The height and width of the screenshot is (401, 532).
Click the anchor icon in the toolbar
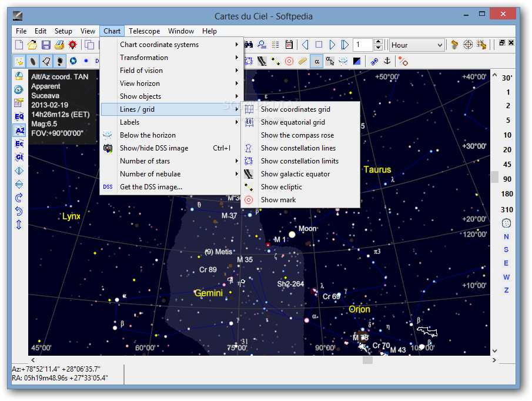pos(387,61)
